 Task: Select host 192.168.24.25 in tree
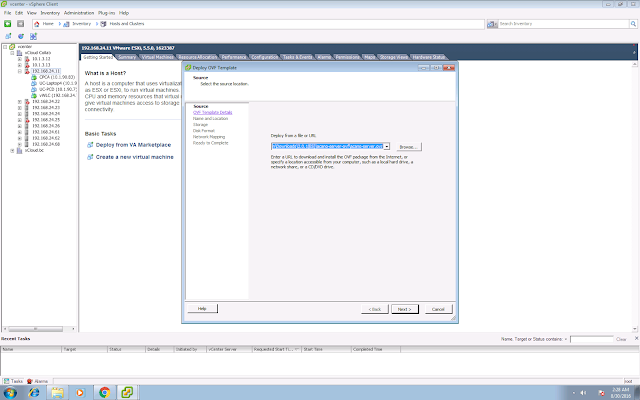(46, 120)
